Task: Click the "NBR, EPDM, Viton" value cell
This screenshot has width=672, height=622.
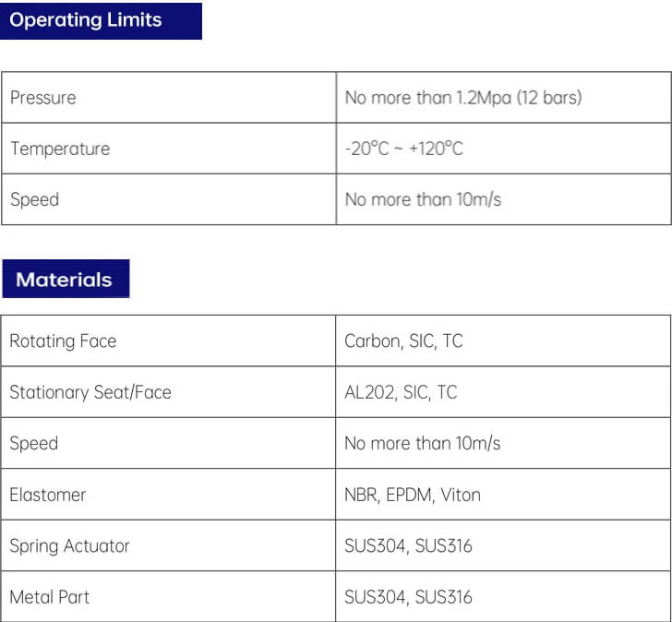Action: pyautogui.click(x=413, y=495)
